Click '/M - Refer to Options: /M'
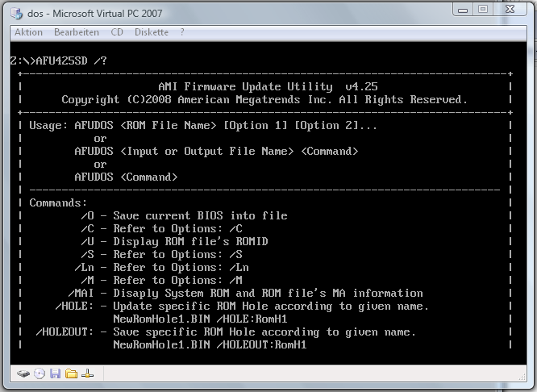The height and width of the screenshot is (392, 537). click(x=161, y=281)
